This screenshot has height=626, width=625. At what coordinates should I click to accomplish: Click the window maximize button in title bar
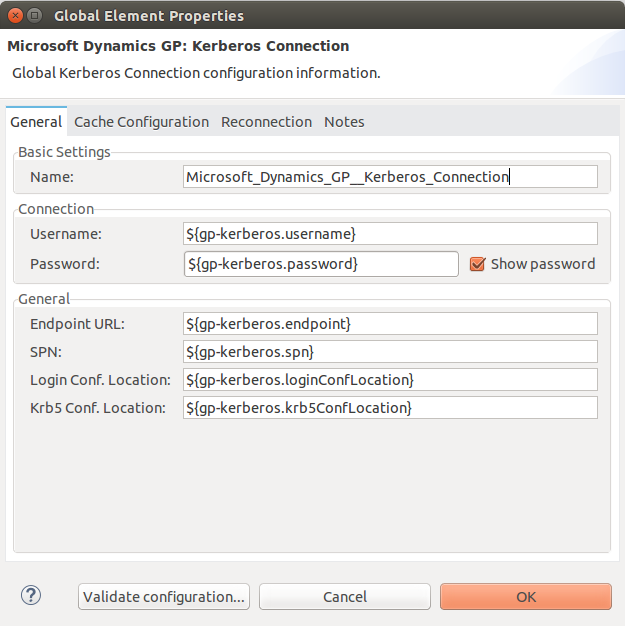pyautogui.click(x=35, y=16)
